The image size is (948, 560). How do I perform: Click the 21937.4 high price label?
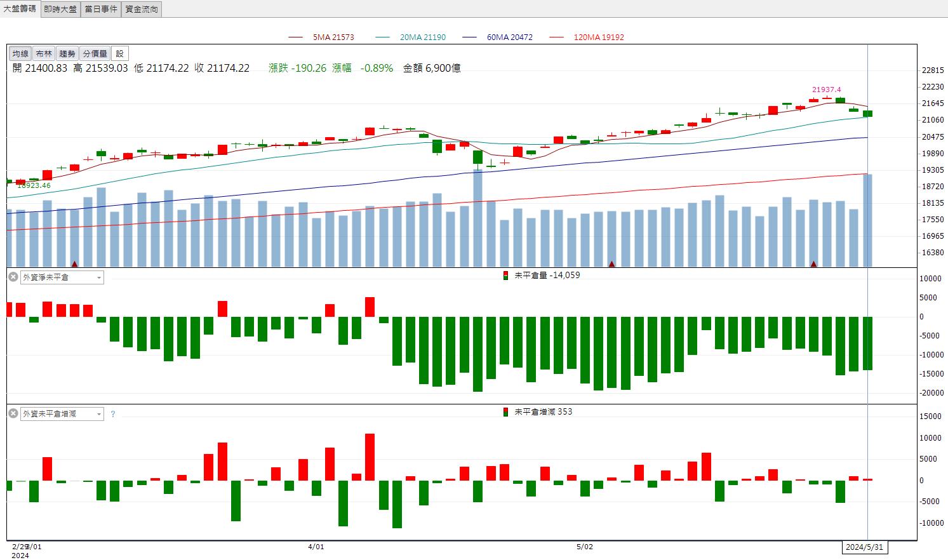pos(826,90)
